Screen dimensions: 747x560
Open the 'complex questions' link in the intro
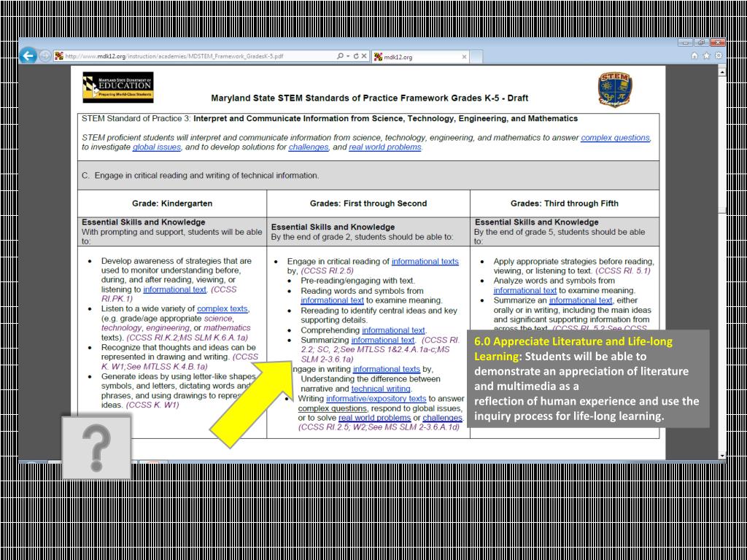coord(615,138)
